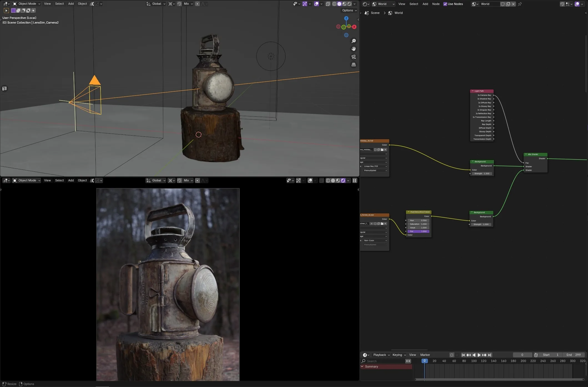This screenshot has height=387, width=588.
Task: Open Global transform orientation dropdown in top viewport
Action: 156,4
